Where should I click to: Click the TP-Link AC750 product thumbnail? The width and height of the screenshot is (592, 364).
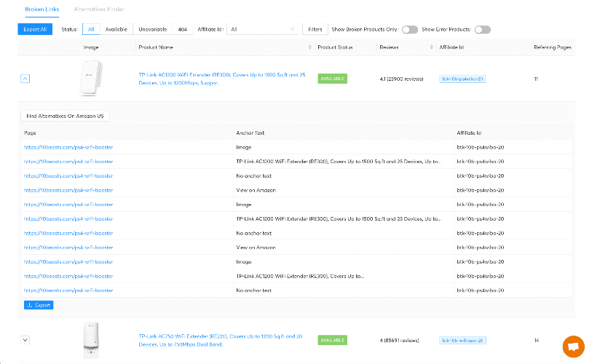(x=91, y=340)
